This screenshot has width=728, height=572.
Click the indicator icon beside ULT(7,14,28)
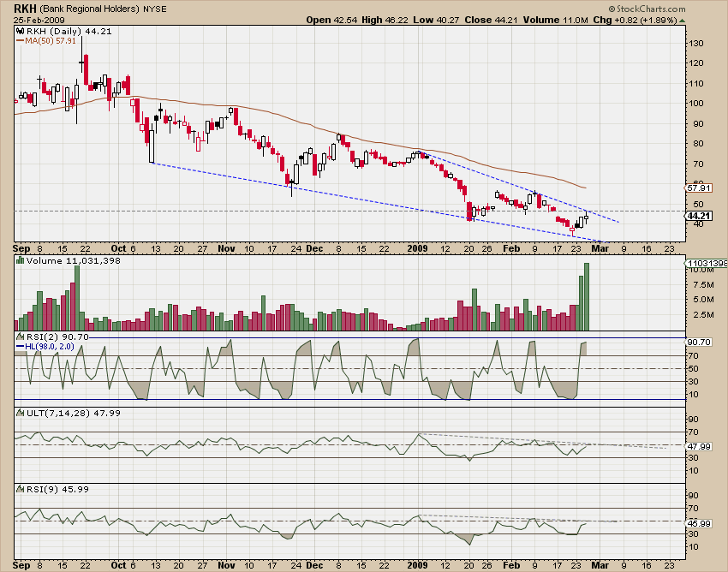coord(20,413)
